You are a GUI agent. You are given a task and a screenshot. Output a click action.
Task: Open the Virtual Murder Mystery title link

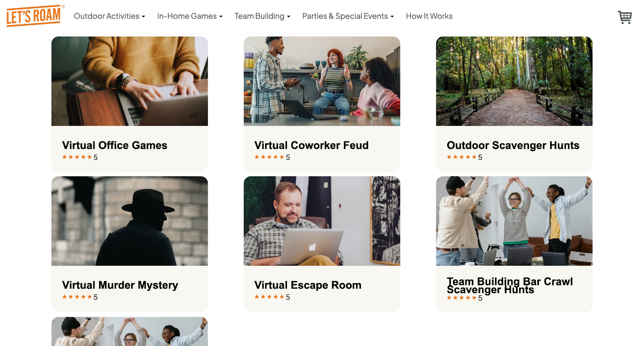pos(120,285)
